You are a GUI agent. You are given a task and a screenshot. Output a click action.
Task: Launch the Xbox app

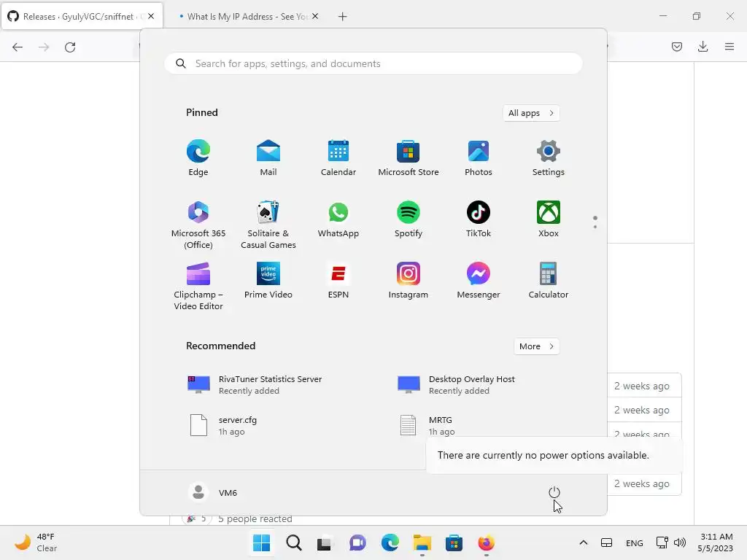549,219
